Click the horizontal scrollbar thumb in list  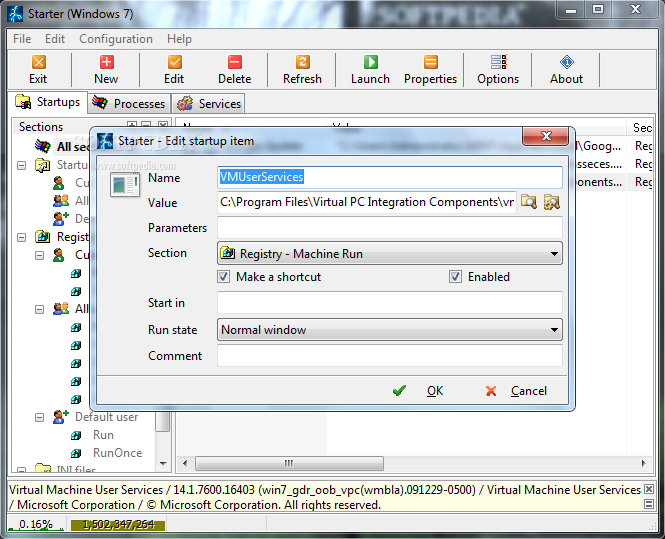point(289,463)
